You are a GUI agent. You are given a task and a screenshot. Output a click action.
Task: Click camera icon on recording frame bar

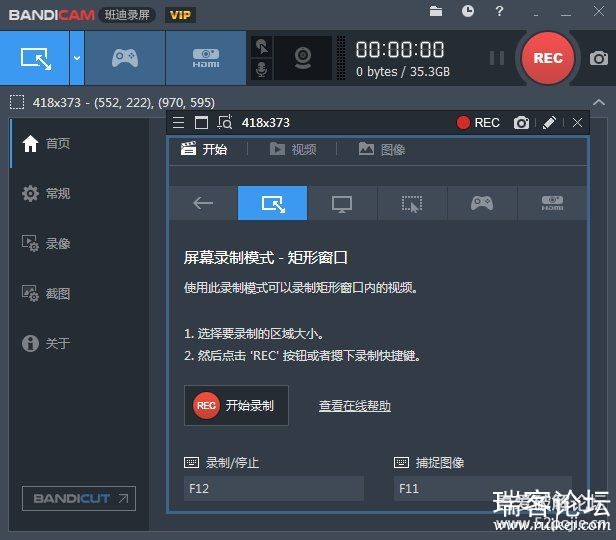pyautogui.click(x=521, y=123)
